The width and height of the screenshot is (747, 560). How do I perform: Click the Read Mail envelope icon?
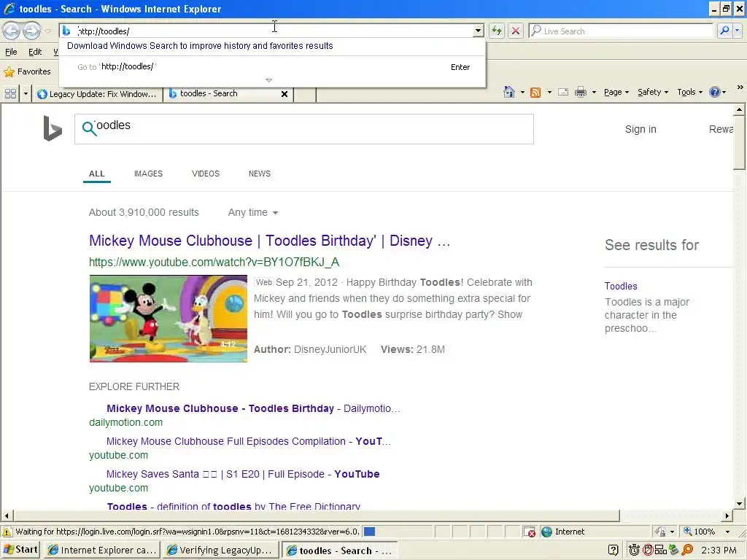coord(563,93)
